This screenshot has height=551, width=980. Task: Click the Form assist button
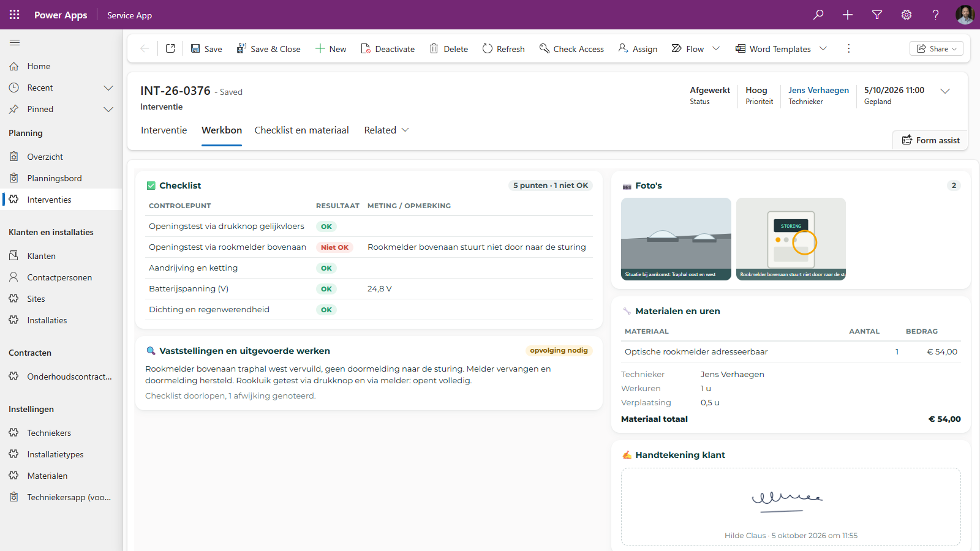pos(930,140)
